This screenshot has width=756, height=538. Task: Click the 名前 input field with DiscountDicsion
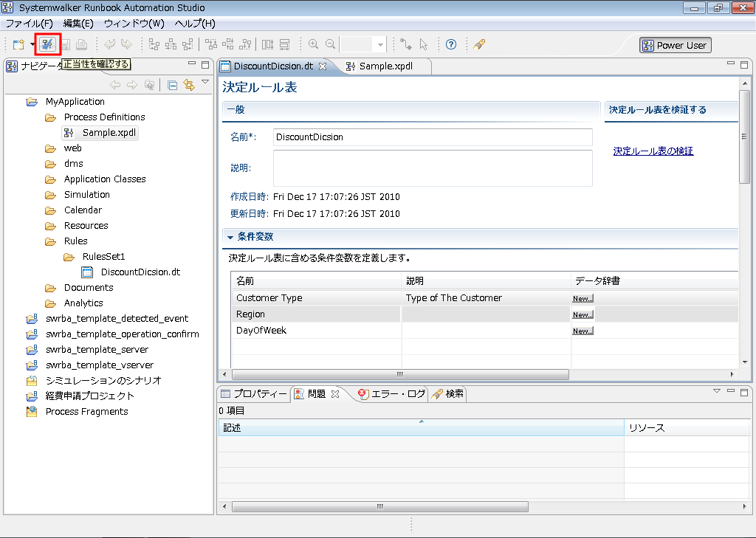[x=433, y=137]
